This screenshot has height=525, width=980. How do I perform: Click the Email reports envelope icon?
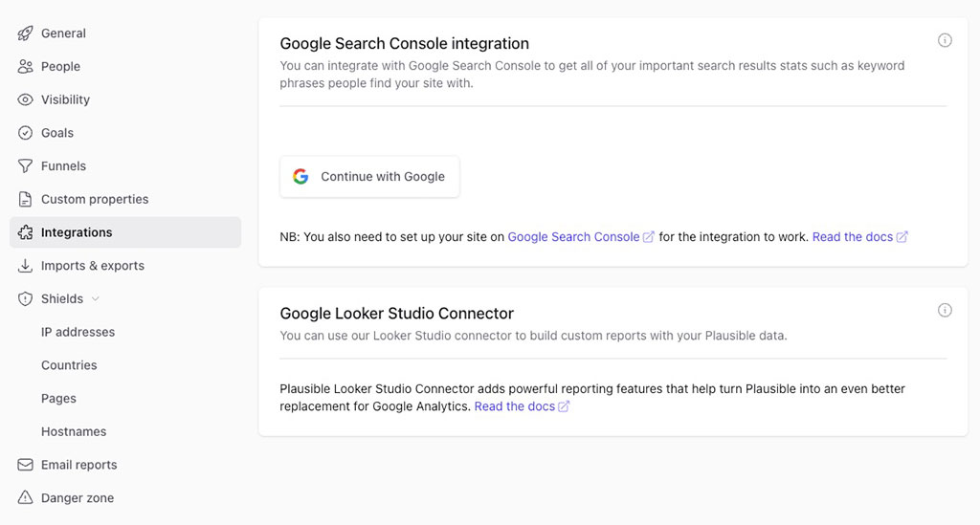click(26, 465)
